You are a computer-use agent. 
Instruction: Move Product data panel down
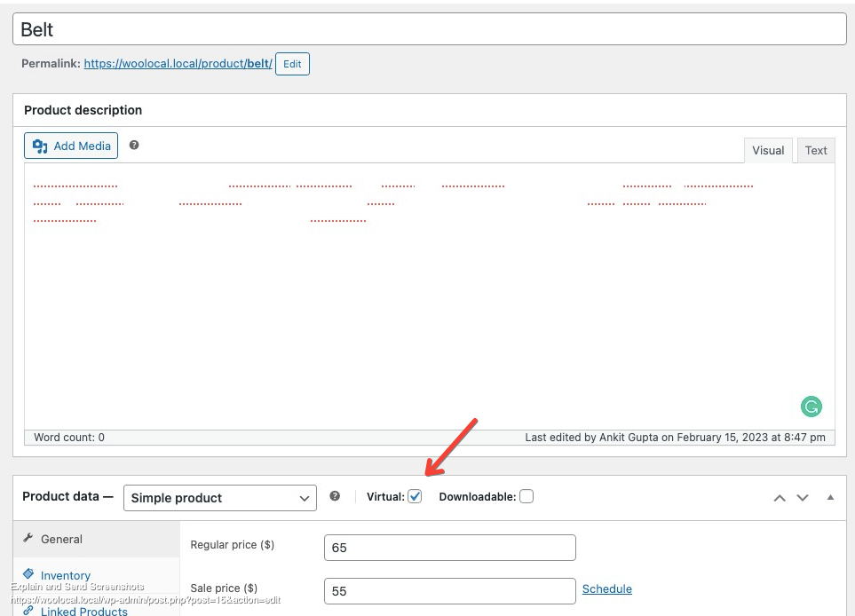802,498
